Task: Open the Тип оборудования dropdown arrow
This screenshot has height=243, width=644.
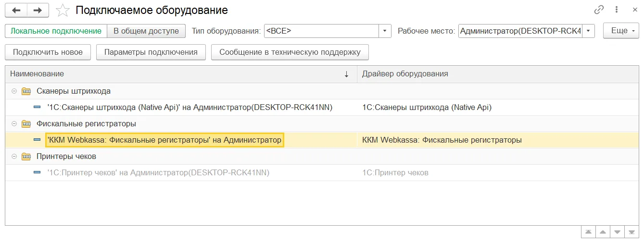Action: [385, 31]
